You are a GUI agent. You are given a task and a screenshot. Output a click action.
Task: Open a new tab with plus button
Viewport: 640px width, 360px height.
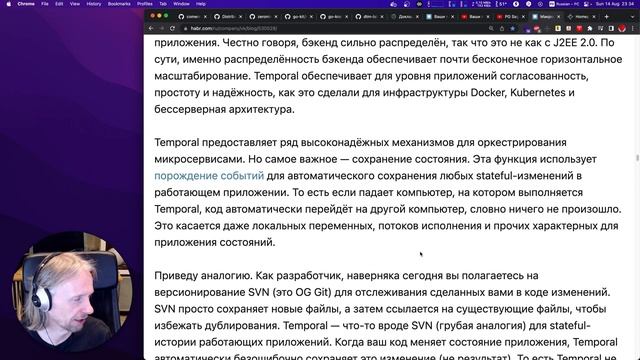pos(607,16)
